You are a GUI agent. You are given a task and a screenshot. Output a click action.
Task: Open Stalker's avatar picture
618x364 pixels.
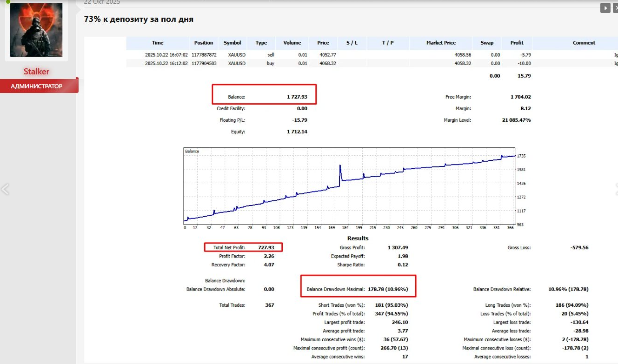36,29
